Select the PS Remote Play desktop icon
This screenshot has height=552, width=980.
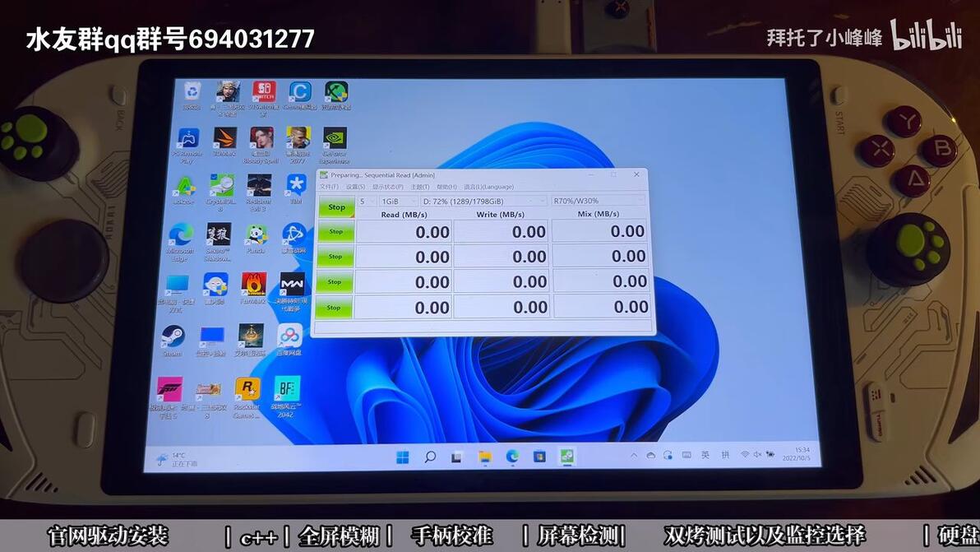click(187, 146)
